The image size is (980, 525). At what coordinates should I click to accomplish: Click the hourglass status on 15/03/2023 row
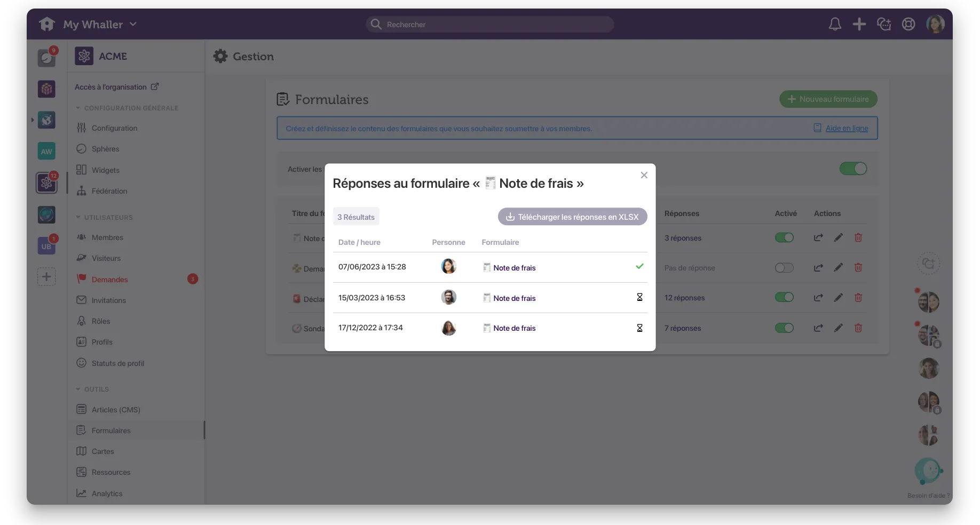pyautogui.click(x=639, y=297)
